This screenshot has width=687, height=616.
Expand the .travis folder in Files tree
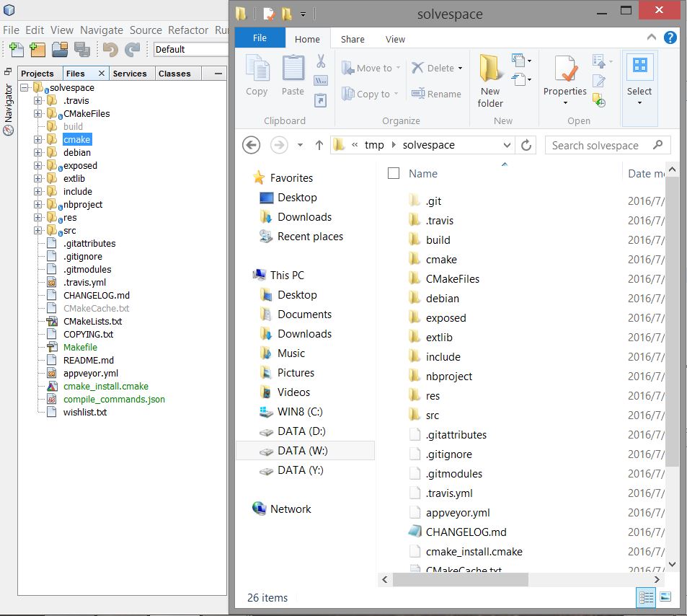coord(38,101)
